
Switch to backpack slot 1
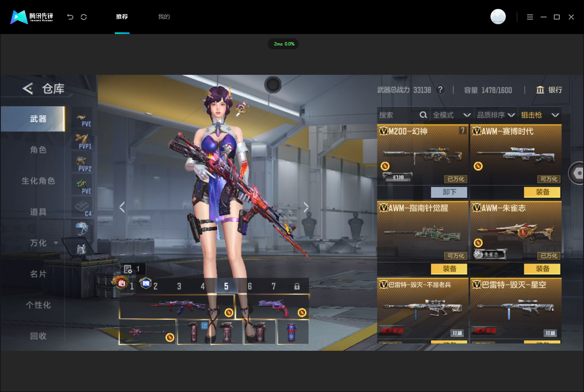131,286
